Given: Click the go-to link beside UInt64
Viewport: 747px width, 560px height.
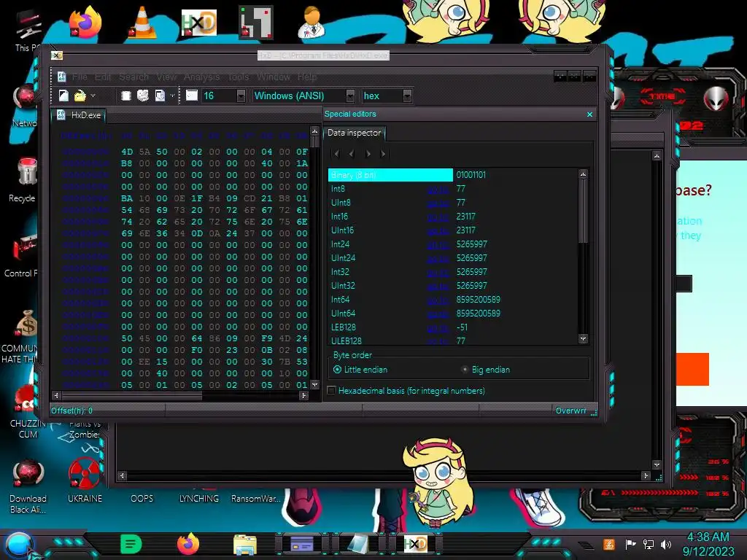Looking at the screenshot, I should click(x=438, y=314).
